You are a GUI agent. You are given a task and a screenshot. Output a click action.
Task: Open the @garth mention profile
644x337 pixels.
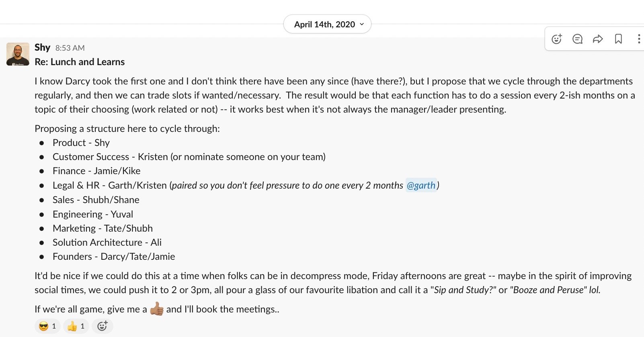421,185
